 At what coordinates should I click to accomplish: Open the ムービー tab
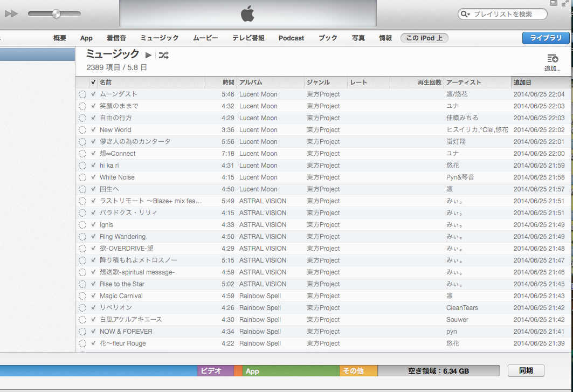[205, 38]
